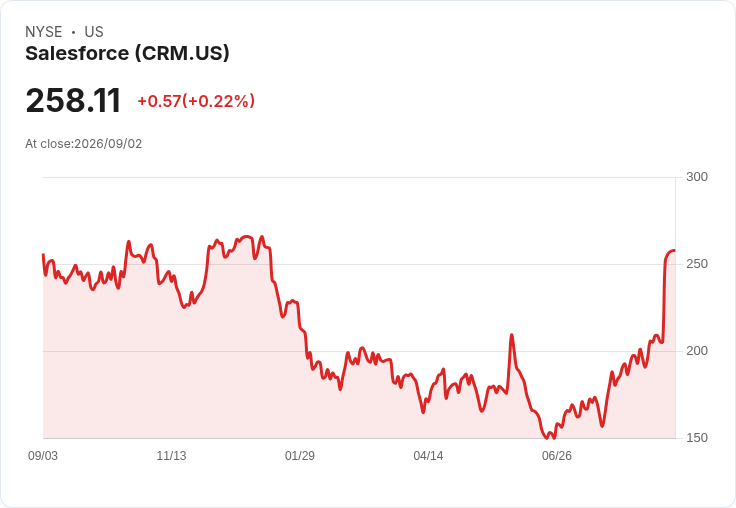Click the US market label
Viewport: 736px width, 508px height.
[x=94, y=31]
